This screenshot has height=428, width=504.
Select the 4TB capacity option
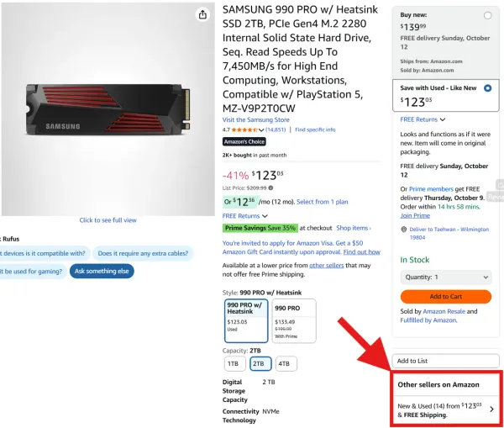pos(284,363)
